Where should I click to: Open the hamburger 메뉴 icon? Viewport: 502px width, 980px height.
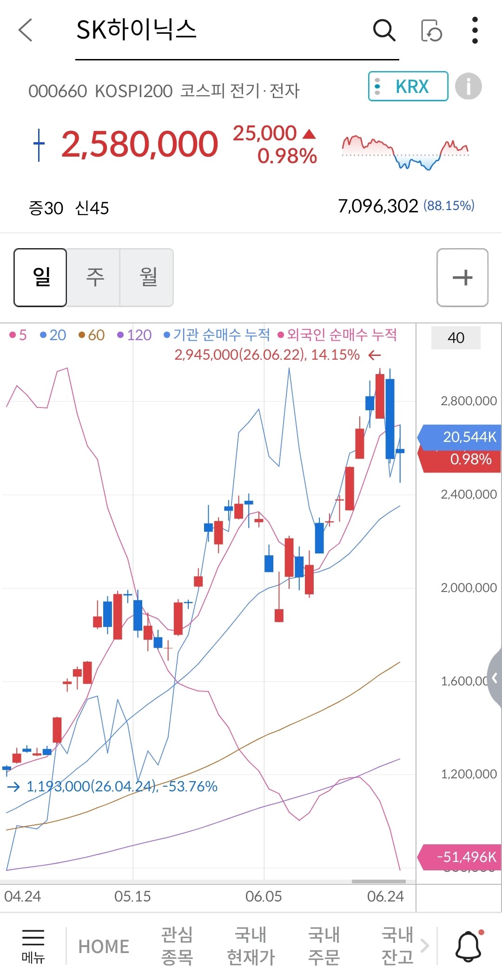[x=33, y=946]
